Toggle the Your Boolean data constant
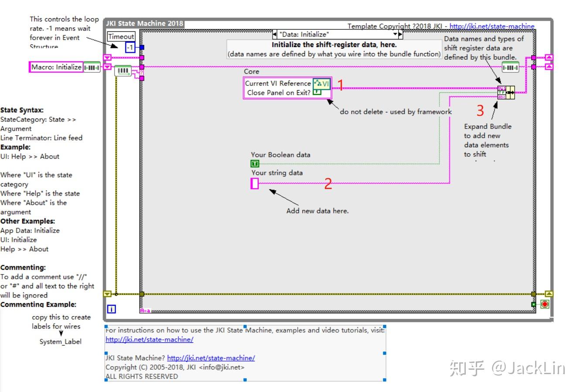The height and width of the screenshot is (392, 580). pos(255,163)
